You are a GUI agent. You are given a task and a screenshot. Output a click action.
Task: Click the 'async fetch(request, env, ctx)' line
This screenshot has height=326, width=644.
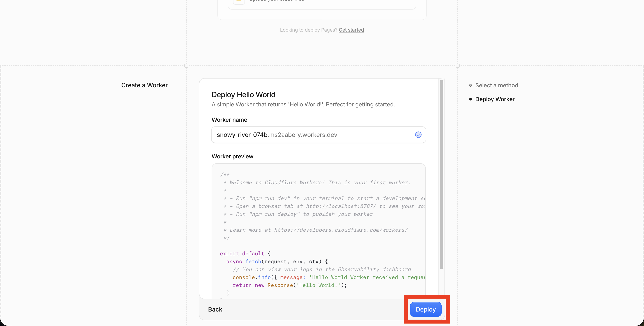pos(277,262)
